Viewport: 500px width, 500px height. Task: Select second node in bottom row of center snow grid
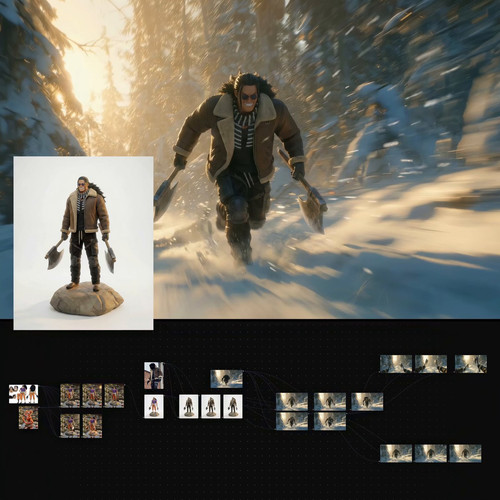(x=330, y=421)
